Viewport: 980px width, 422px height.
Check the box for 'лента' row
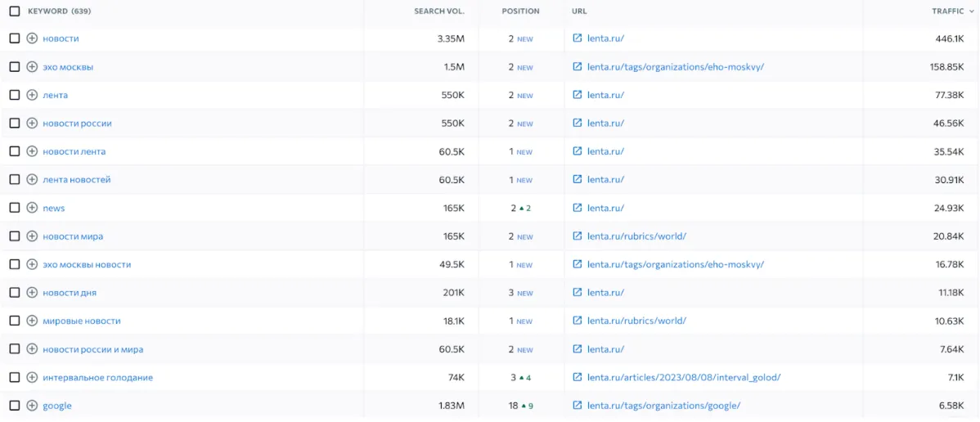(14, 95)
